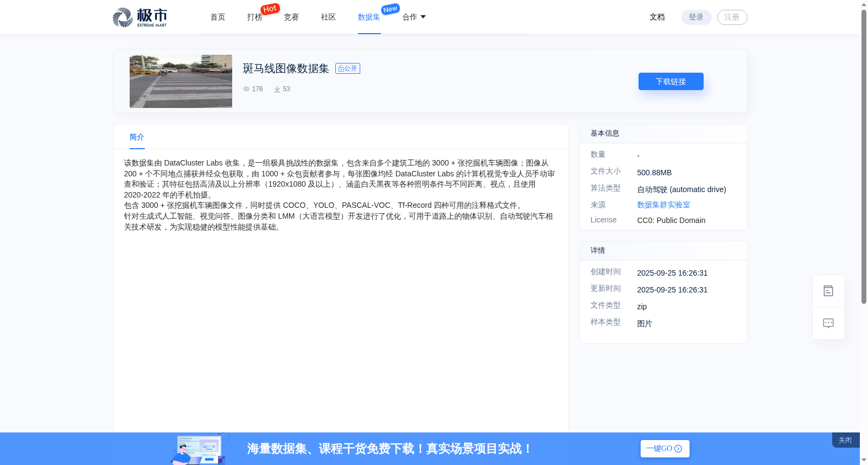Click the document note floating icon
This screenshot has height=465, width=868.
click(x=828, y=291)
